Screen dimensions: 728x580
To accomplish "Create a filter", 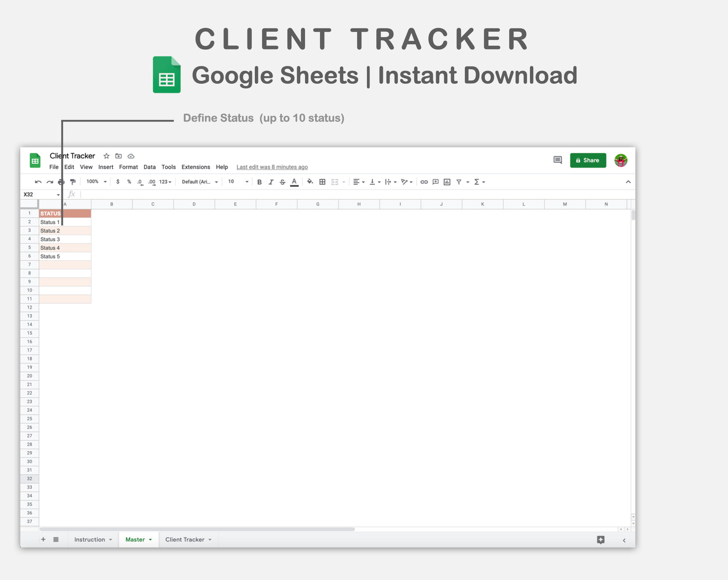I will (459, 182).
